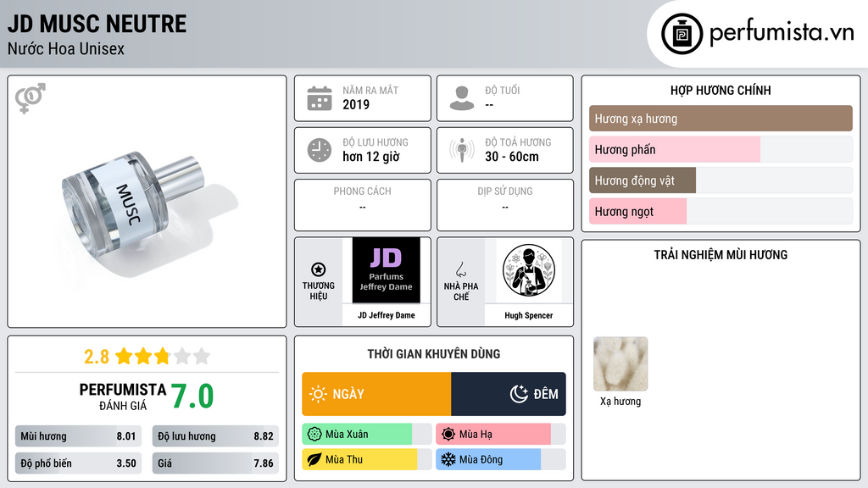
Task: Click the Mùi hương 8.01 score bar
Action: [79, 436]
